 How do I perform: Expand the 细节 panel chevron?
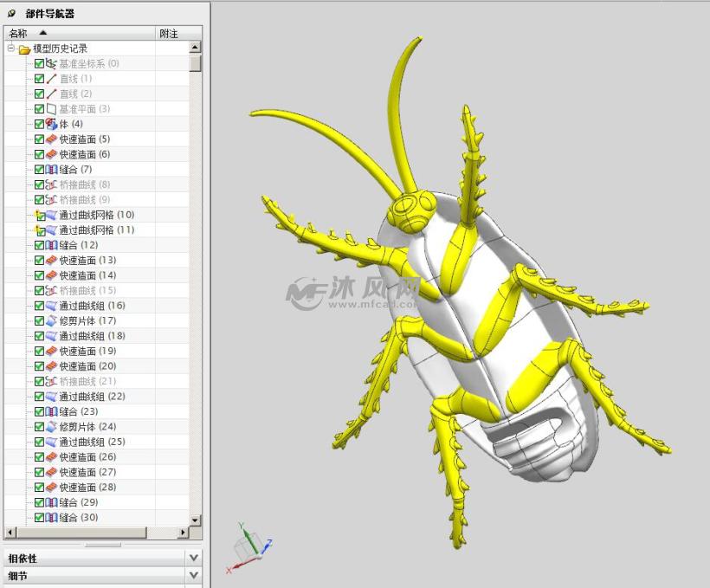194,574
